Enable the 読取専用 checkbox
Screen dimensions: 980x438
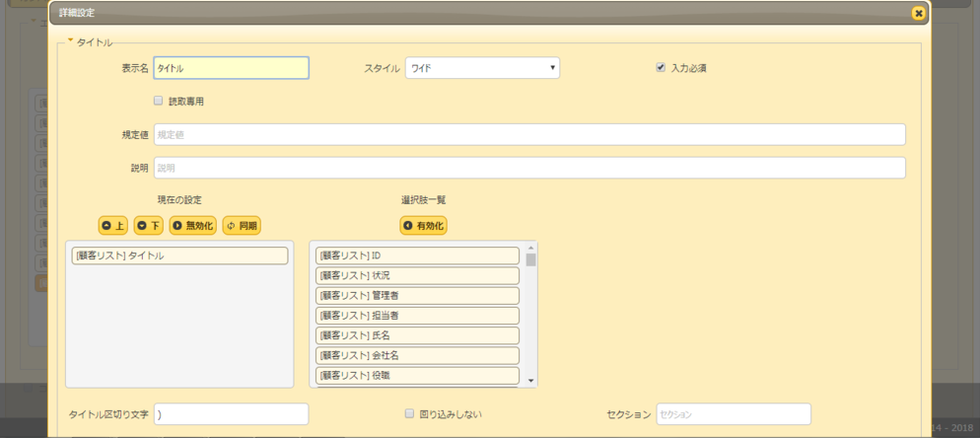tap(158, 100)
